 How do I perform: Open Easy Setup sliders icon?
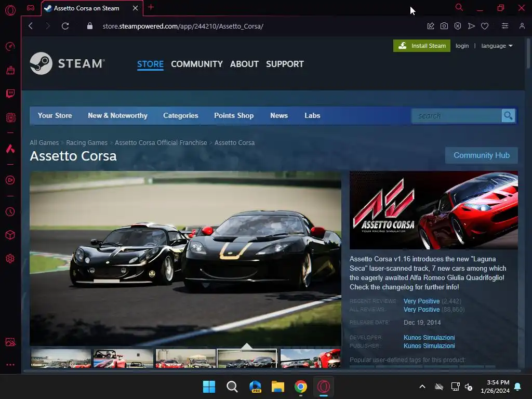(505, 26)
